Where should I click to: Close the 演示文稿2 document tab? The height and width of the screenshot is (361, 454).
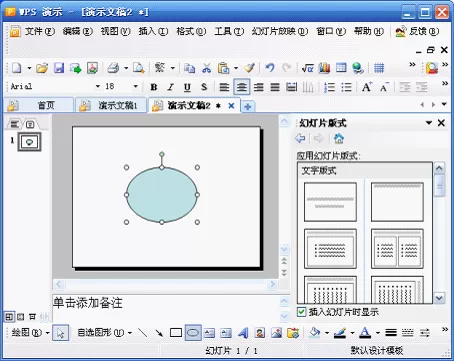coord(231,106)
